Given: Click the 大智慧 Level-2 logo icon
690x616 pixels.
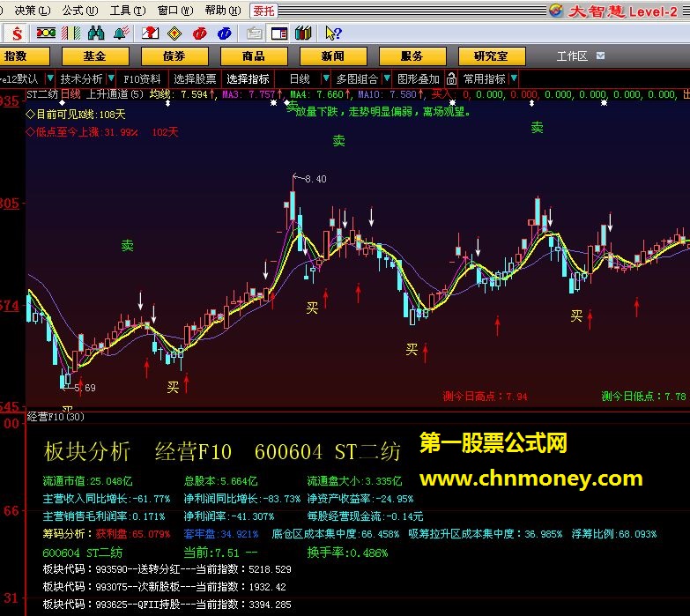Looking at the screenshot, I should [556, 10].
